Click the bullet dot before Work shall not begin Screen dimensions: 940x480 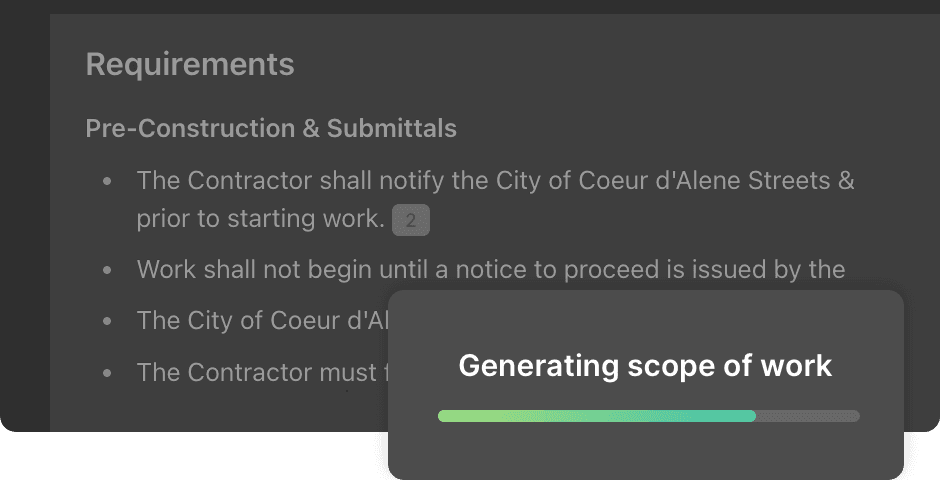(x=107, y=270)
